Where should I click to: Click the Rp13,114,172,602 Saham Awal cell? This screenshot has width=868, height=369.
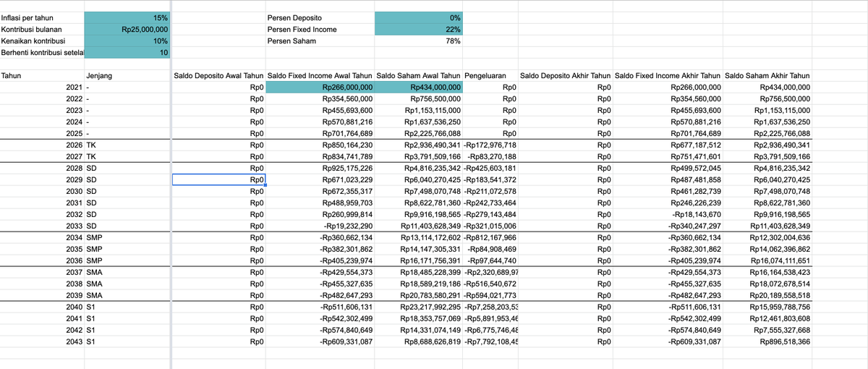tap(419, 237)
